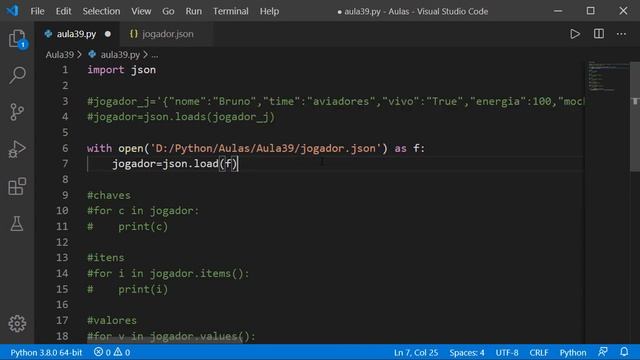Run the Python file with play icon
Viewport: 640px width, 360px height.
point(575,34)
